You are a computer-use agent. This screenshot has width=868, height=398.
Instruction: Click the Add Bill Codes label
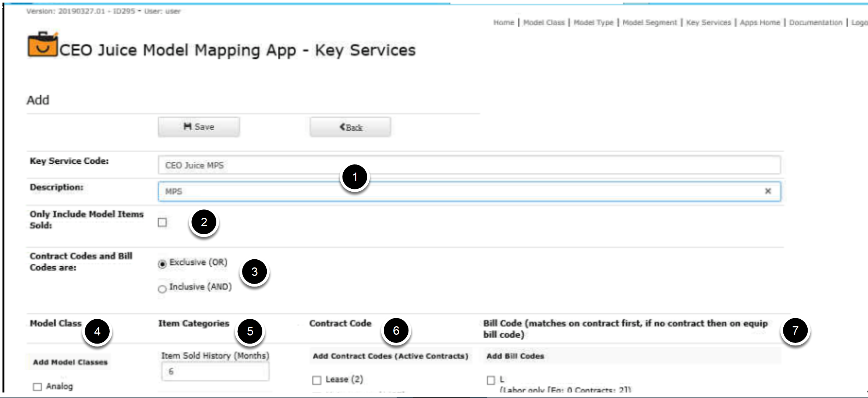(515, 356)
